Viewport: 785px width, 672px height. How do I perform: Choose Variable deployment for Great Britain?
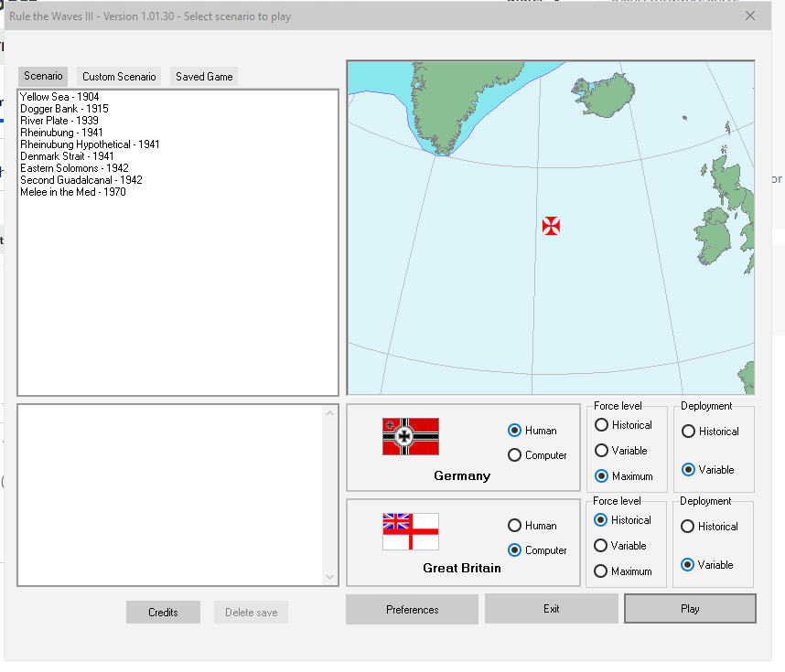click(x=707, y=564)
